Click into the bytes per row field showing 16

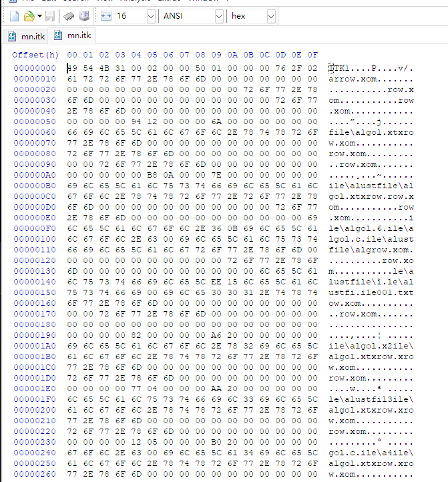coord(131,16)
